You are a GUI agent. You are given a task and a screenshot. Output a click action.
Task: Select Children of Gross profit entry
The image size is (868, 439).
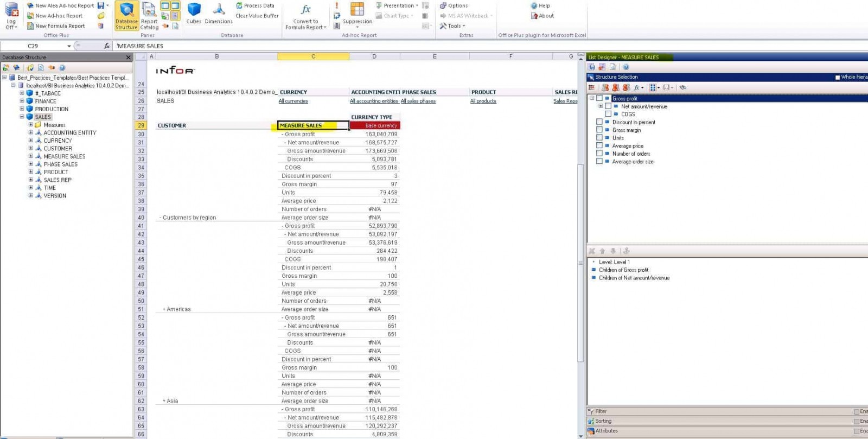(623, 270)
